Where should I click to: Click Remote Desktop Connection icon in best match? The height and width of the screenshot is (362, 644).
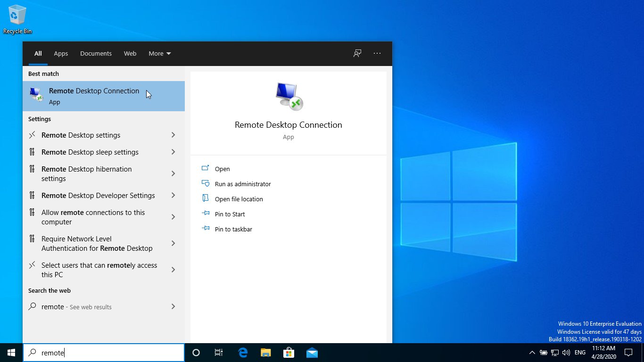[36, 94]
